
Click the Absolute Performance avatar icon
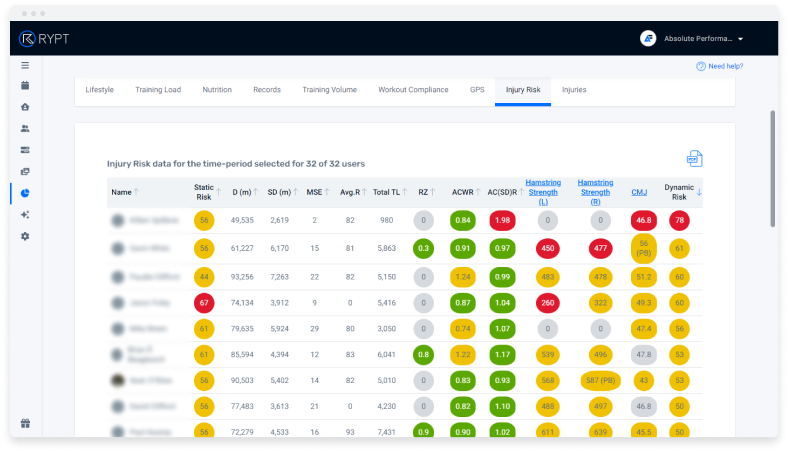(x=648, y=38)
